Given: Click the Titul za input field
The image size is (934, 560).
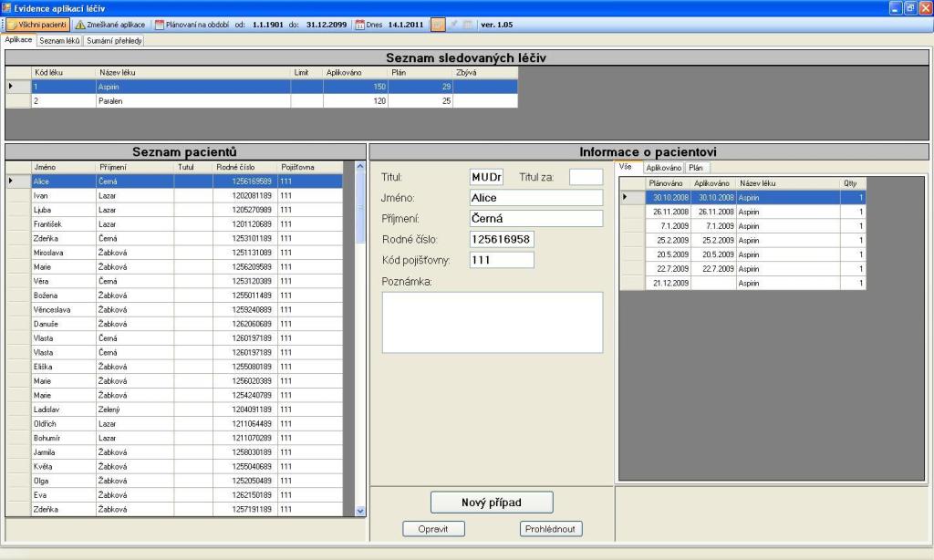Looking at the screenshot, I should [x=586, y=177].
